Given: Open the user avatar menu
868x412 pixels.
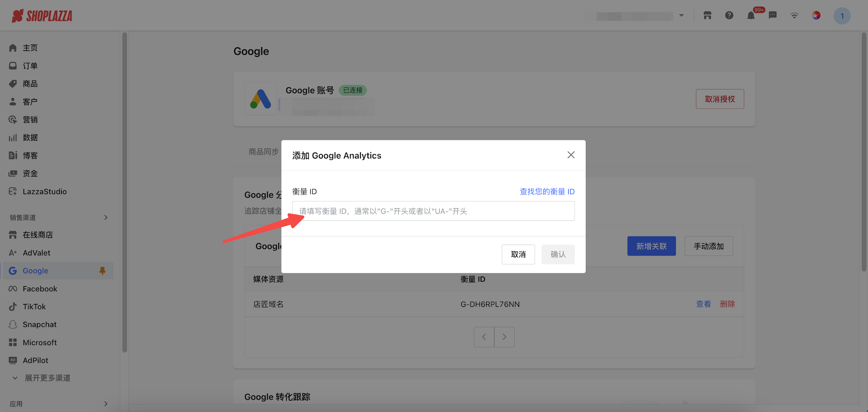Looking at the screenshot, I should pos(842,16).
